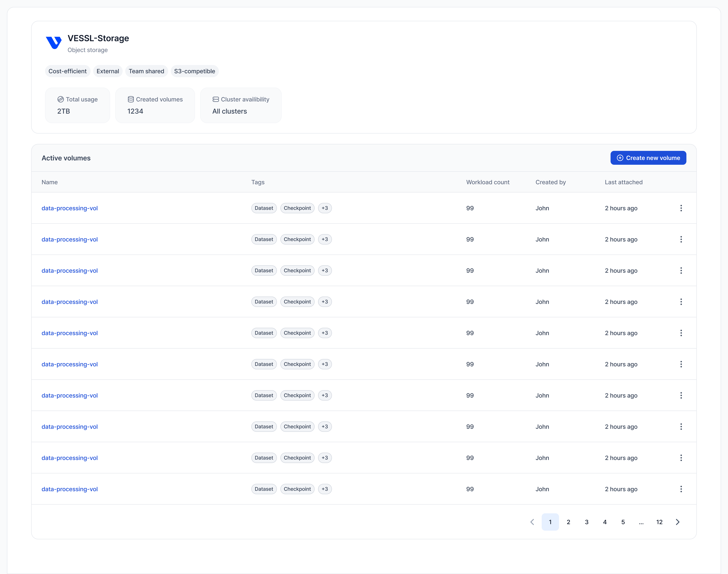Open the last data-processing-vol link
Viewport: 728px width, 574px height.
[x=70, y=489]
